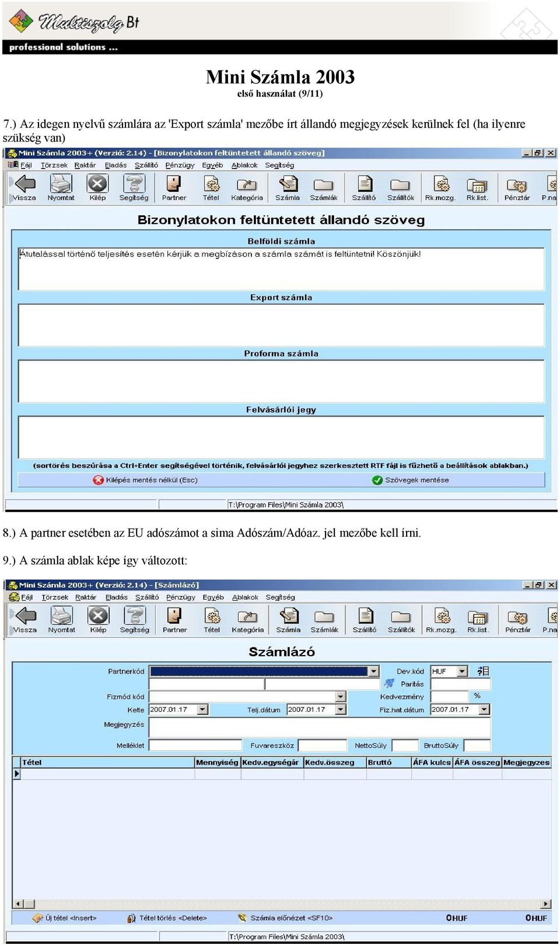Click into Export számla text area
560x945 pixels.
(281, 325)
